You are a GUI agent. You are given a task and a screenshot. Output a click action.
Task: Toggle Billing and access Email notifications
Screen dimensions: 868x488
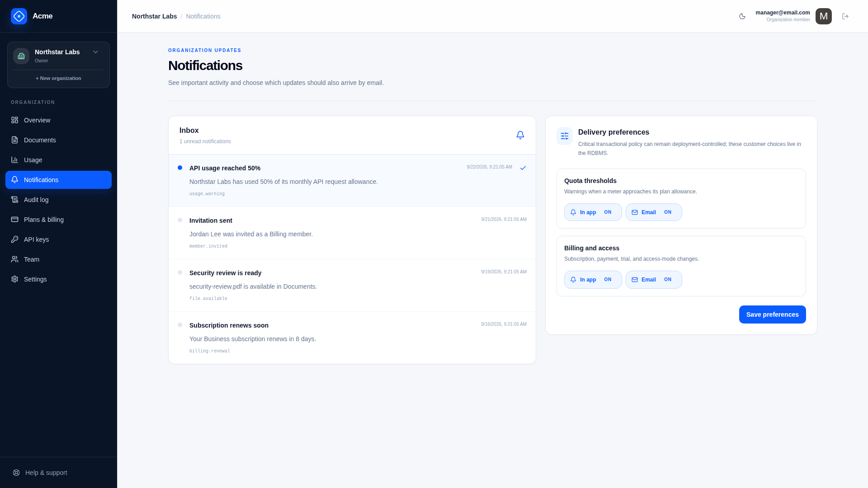click(x=654, y=280)
